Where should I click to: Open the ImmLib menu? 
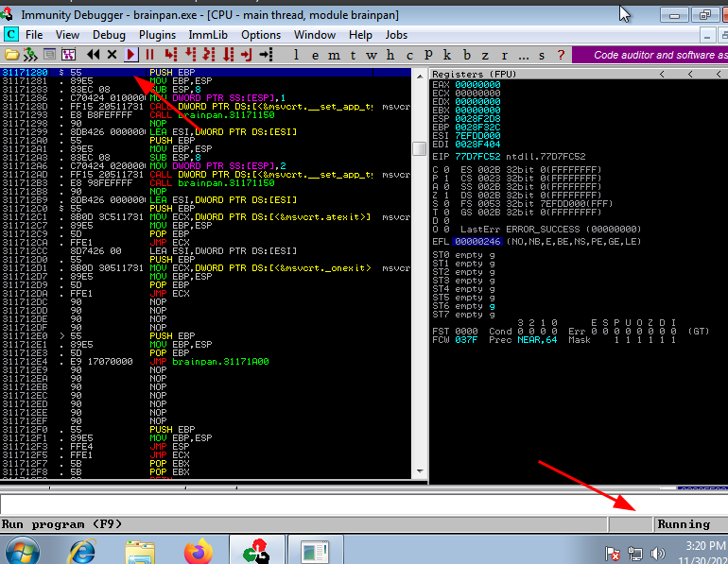point(208,35)
